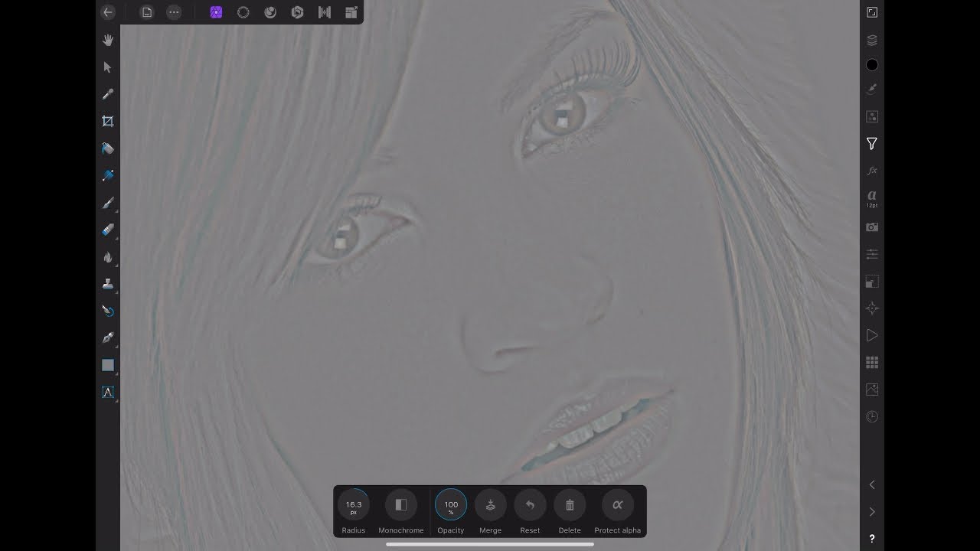Open the three-dots Edit menu
980x551 pixels.
tap(174, 12)
